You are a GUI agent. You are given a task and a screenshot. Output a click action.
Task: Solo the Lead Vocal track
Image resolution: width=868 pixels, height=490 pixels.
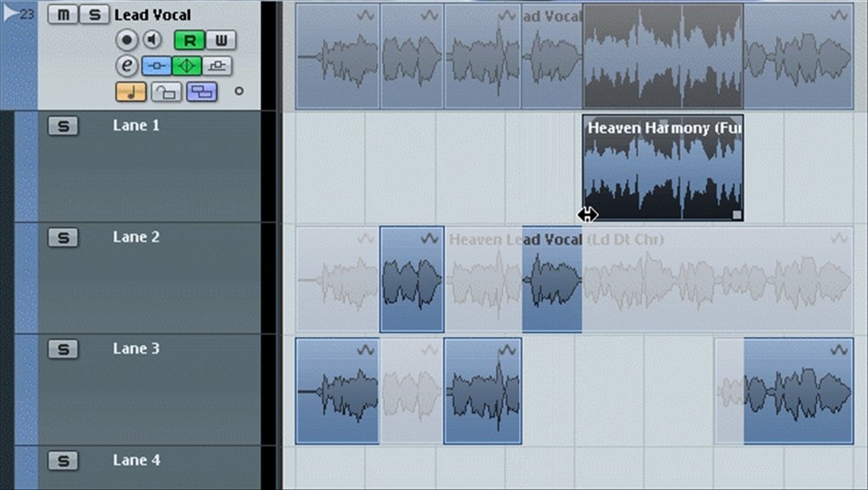[x=94, y=15]
